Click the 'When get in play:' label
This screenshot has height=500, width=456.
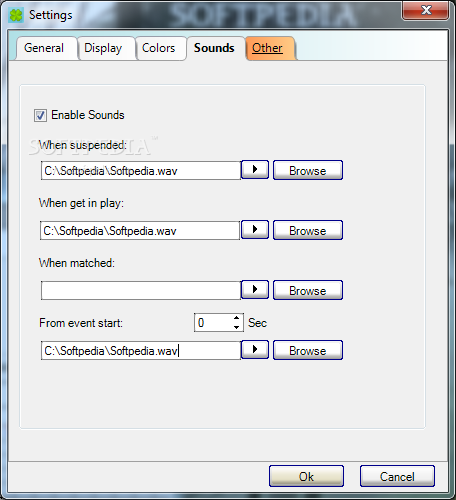click(x=81, y=203)
